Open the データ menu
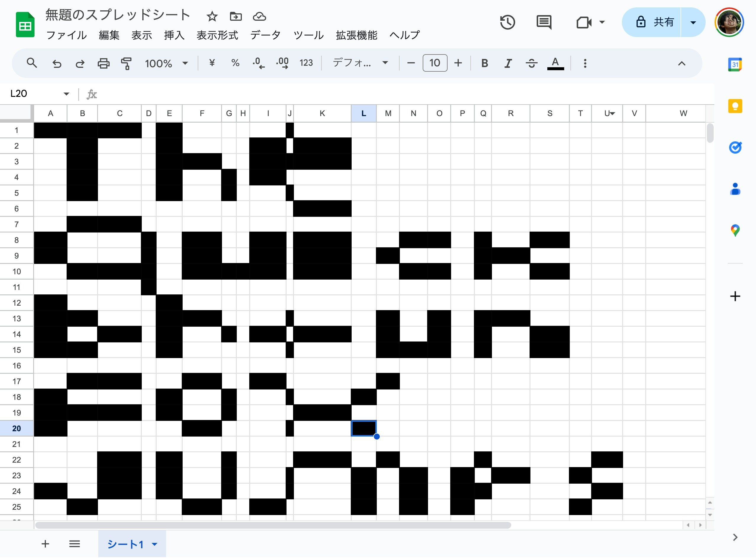 click(265, 35)
